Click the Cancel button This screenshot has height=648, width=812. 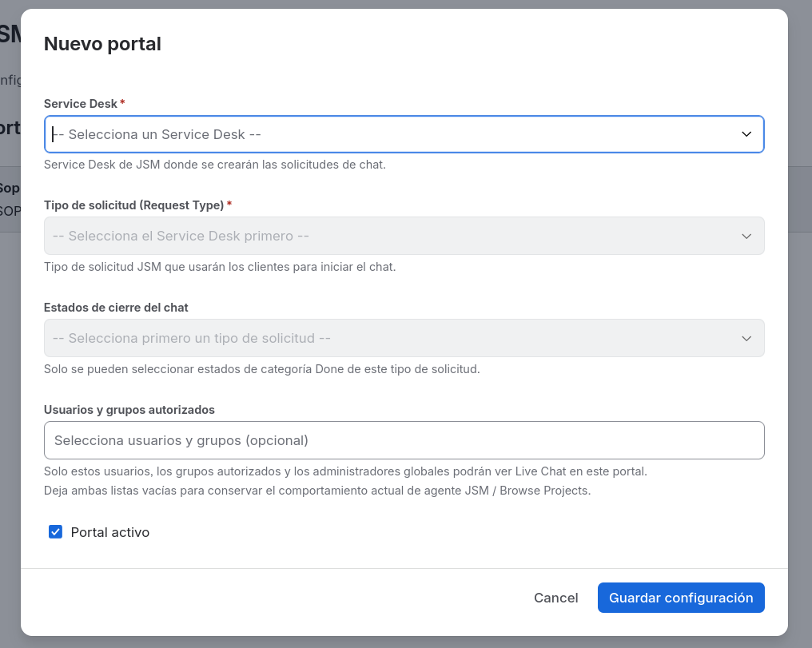pyautogui.click(x=555, y=598)
